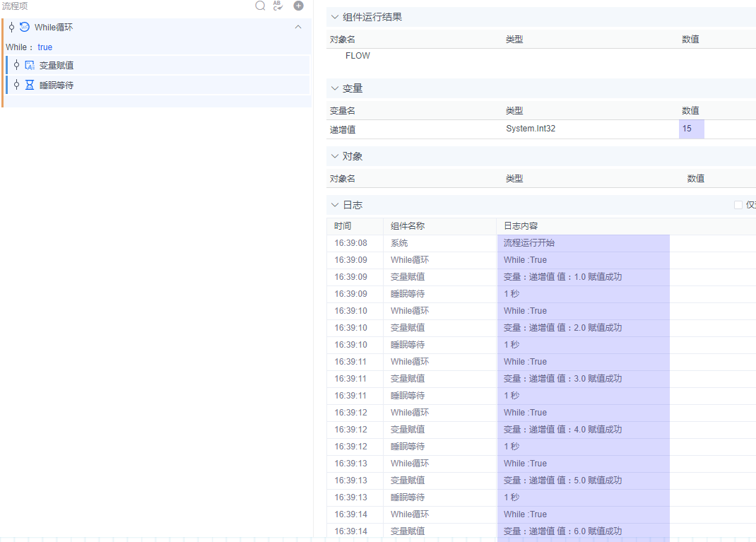This screenshot has width=756, height=542.
Task: Collapse the 日志 section
Action: 334,204
